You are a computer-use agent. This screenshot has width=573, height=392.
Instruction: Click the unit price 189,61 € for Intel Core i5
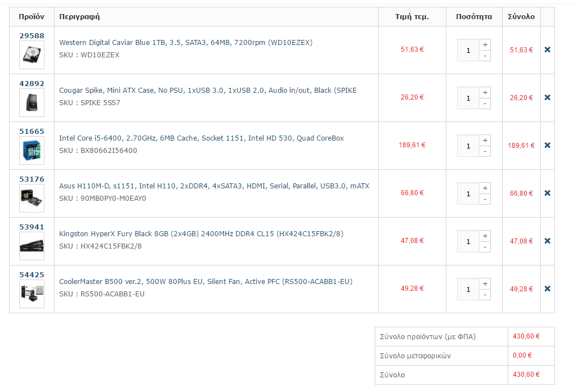pyautogui.click(x=412, y=145)
